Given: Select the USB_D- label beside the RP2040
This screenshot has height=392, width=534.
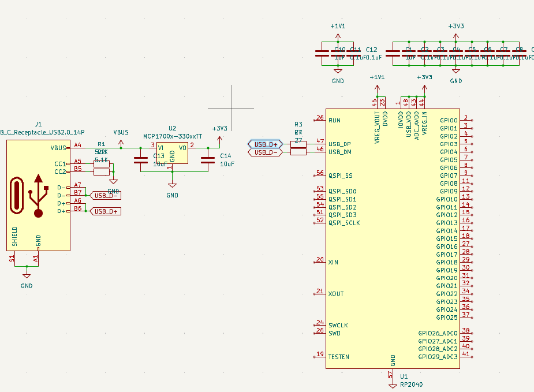Looking at the screenshot, I should click(266, 152).
